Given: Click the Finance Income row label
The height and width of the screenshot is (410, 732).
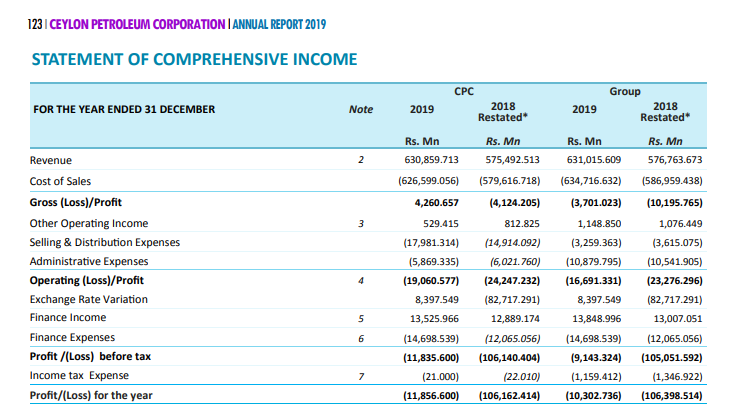Looking at the screenshot, I should (68, 318).
